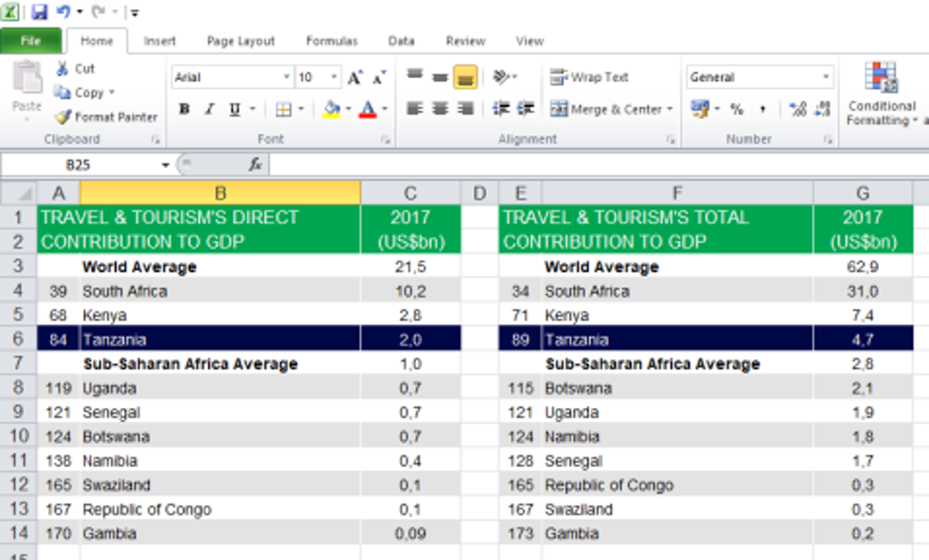Click the Increase Indent icon
This screenshot has height=560, width=929.
(x=526, y=109)
